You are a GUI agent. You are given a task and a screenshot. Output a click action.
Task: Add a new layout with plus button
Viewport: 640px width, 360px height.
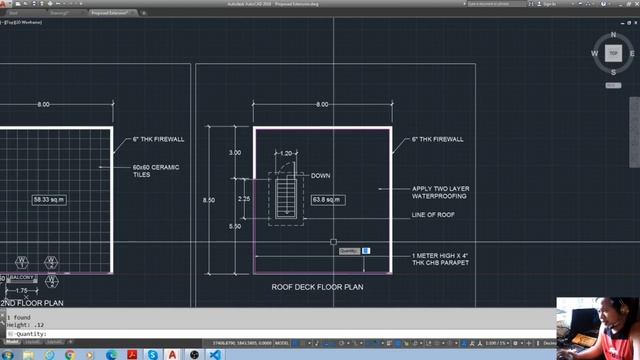tap(70, 342)
